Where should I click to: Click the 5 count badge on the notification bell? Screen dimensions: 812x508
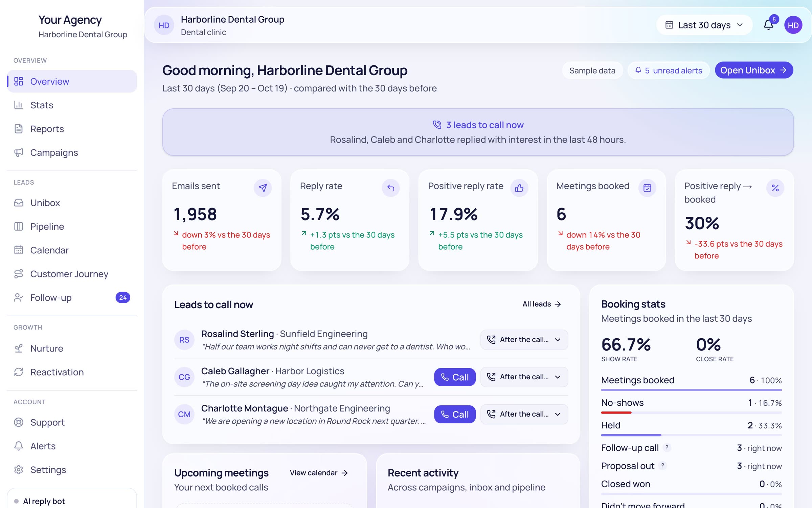774,19
